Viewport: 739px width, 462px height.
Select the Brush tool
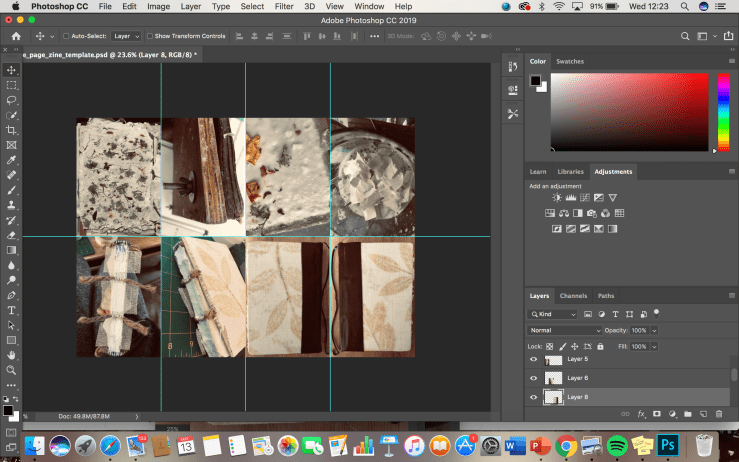click(11, 190)
